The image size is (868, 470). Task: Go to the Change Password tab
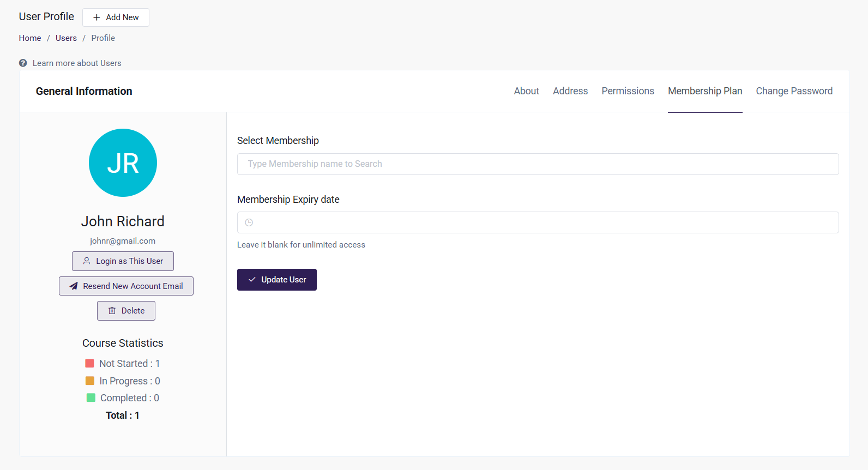794,91
